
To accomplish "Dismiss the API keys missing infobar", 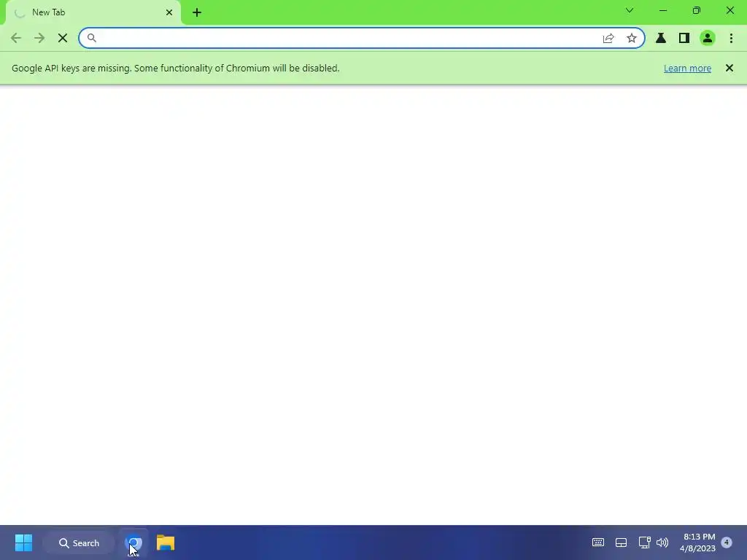I will (729, 68).
